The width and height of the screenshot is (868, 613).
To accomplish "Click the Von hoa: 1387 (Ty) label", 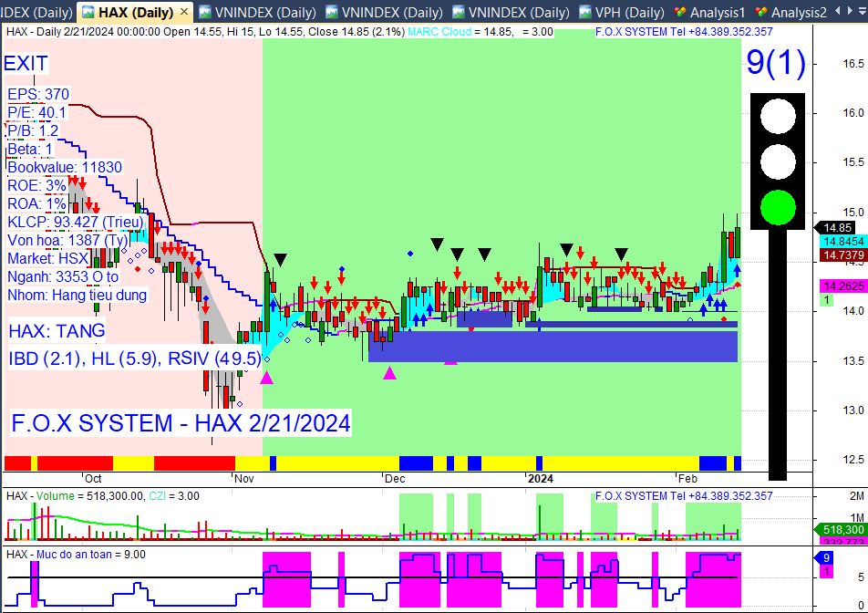I will click(67, 240).
